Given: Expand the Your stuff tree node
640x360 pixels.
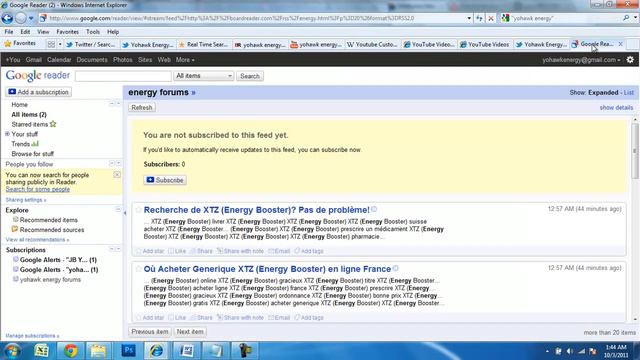Looking at the screenshot, I should point(7,134).
